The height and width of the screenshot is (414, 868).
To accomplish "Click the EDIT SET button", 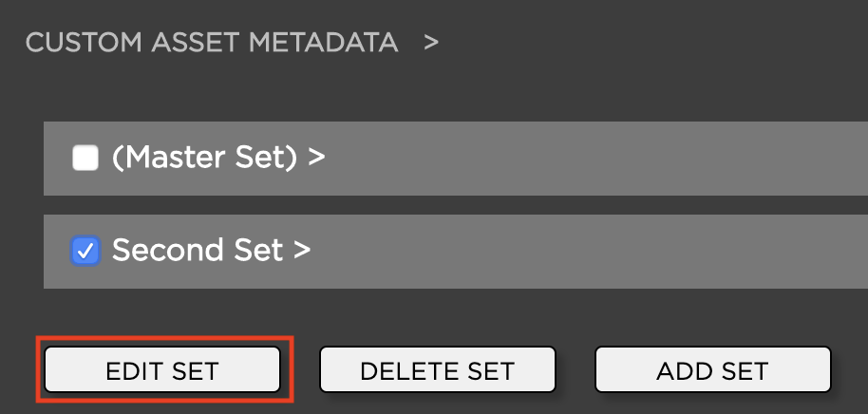I will pyautogui.click(x=162, y=369).
